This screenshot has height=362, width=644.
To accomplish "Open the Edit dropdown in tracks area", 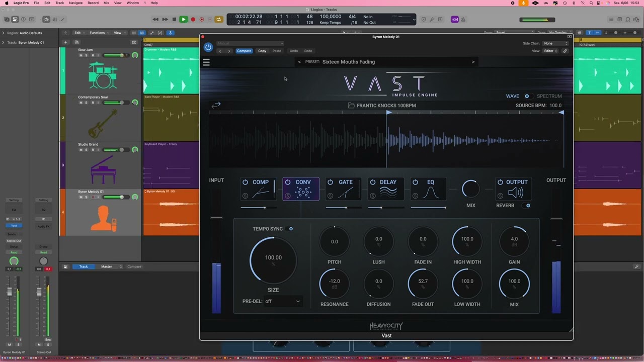I will click(79, 33).
